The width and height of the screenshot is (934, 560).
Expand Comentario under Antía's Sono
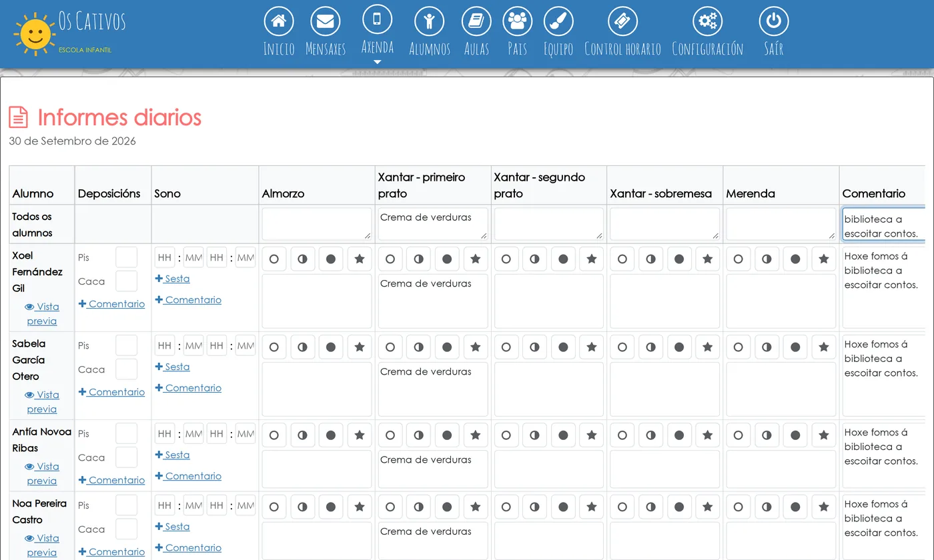[x=188, y=476]
